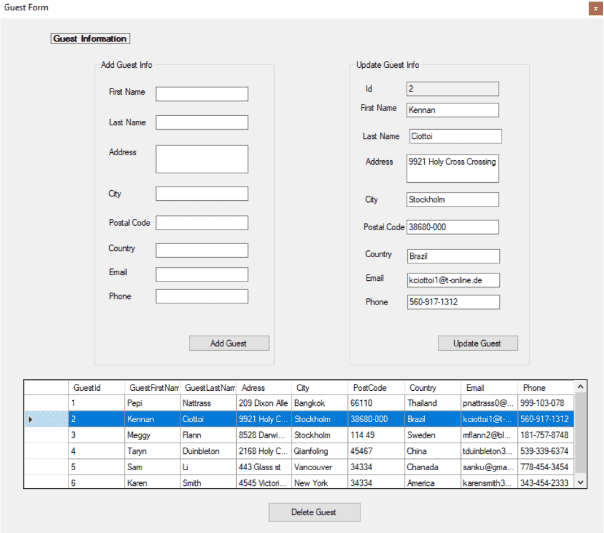
Task: Click the empty Email field in Add Guest
Action: [202, 275]
